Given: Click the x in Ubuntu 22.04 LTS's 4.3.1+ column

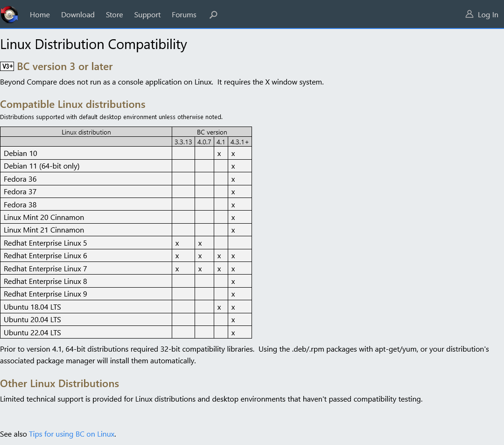Looking at the screenshot, I should pos(233,333).
